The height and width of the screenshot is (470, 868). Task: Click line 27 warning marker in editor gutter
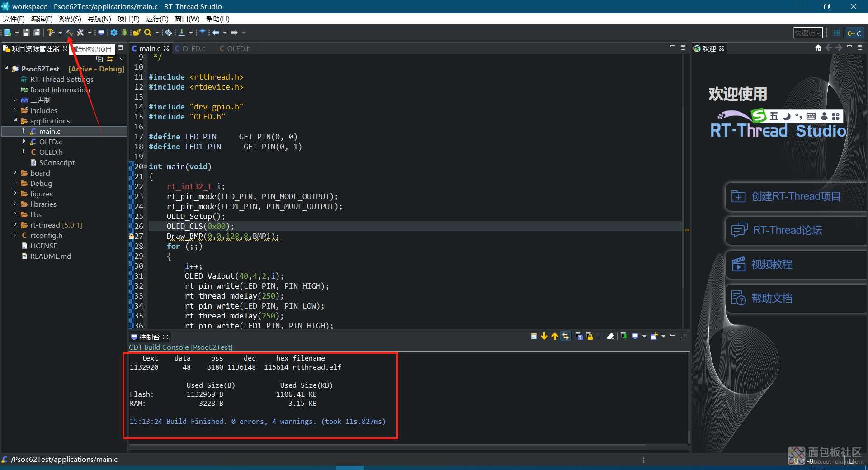coord(132,236)
